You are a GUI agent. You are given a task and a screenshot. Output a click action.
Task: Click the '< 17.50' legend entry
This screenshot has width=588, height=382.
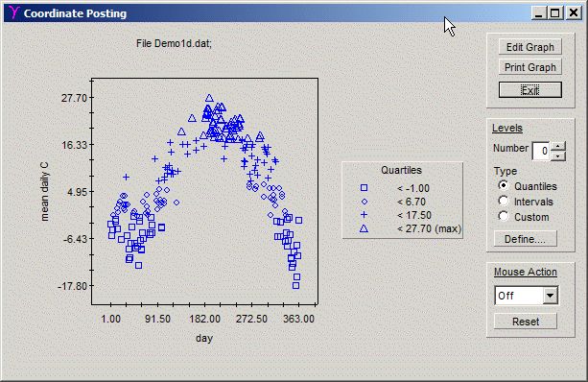414,215
